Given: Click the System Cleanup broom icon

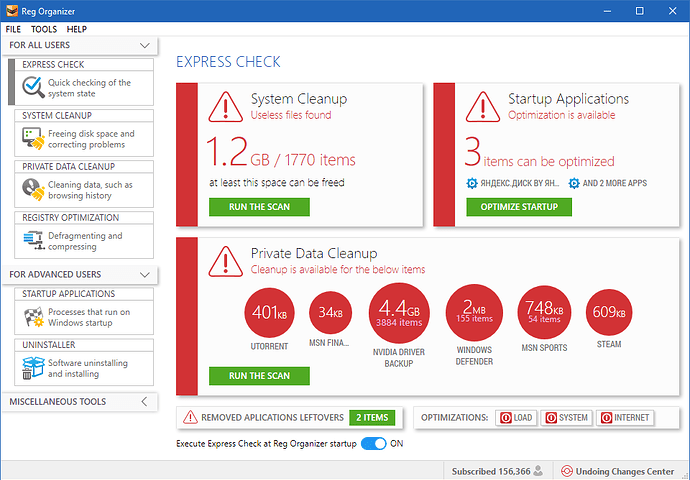Looking at the screenshot, I should 32,140.
